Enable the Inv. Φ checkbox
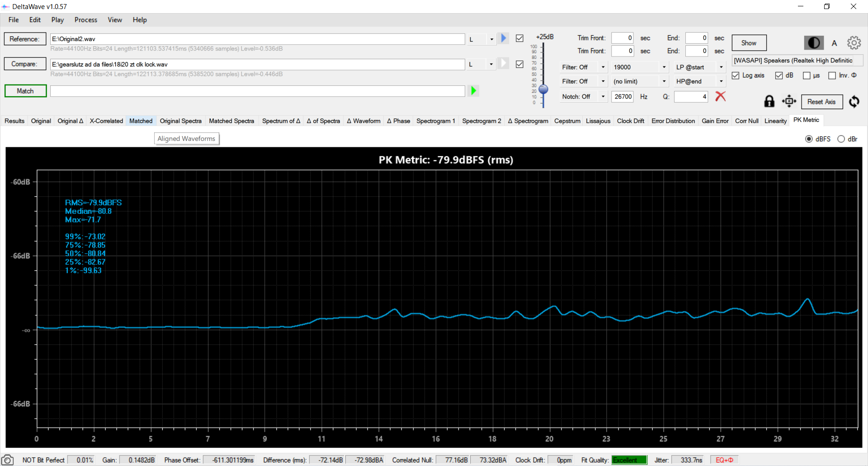868x466 pixels. click(832, 75)
